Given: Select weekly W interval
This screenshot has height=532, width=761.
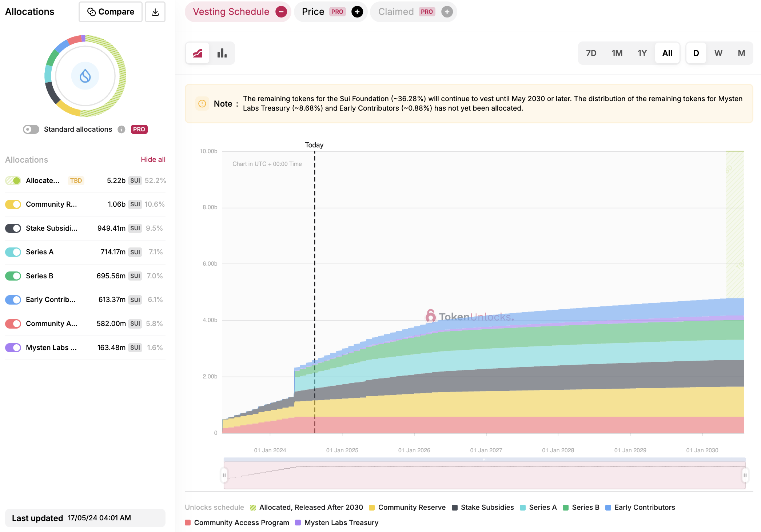Looking at the screenshot, I should pyautogui.click(x=718, y=53).
